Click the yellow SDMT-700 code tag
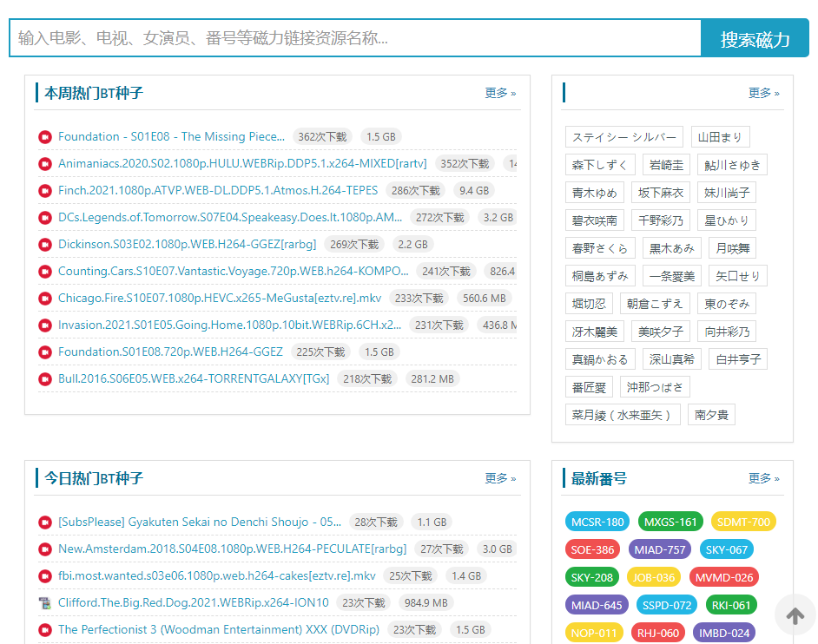Viewport: 818px width, 644px height. coord(743,522)
